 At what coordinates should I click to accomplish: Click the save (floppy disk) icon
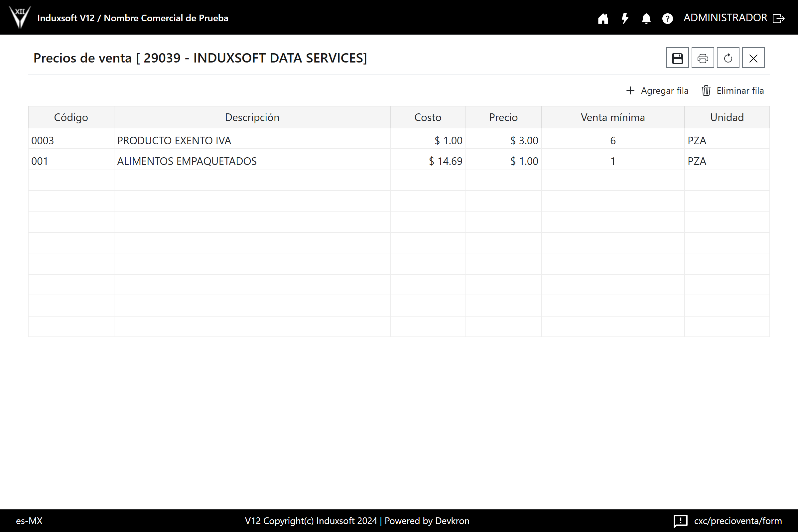tap(677, 58)
